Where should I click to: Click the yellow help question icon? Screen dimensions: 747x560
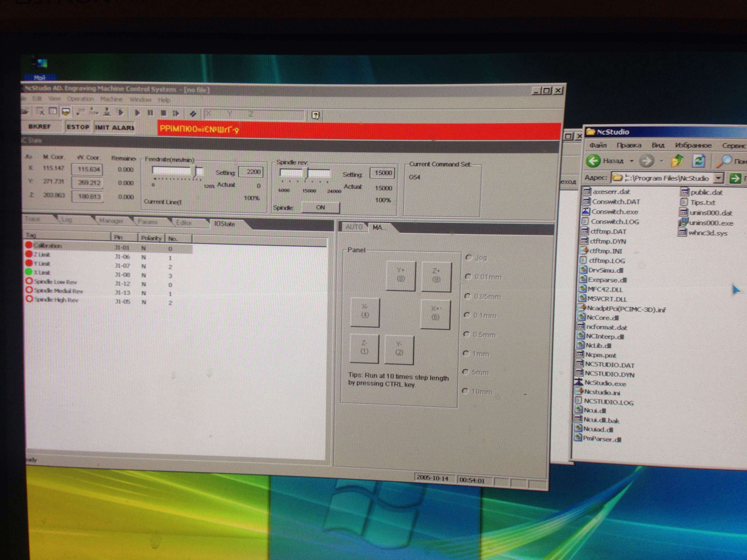tap(315, 116)
